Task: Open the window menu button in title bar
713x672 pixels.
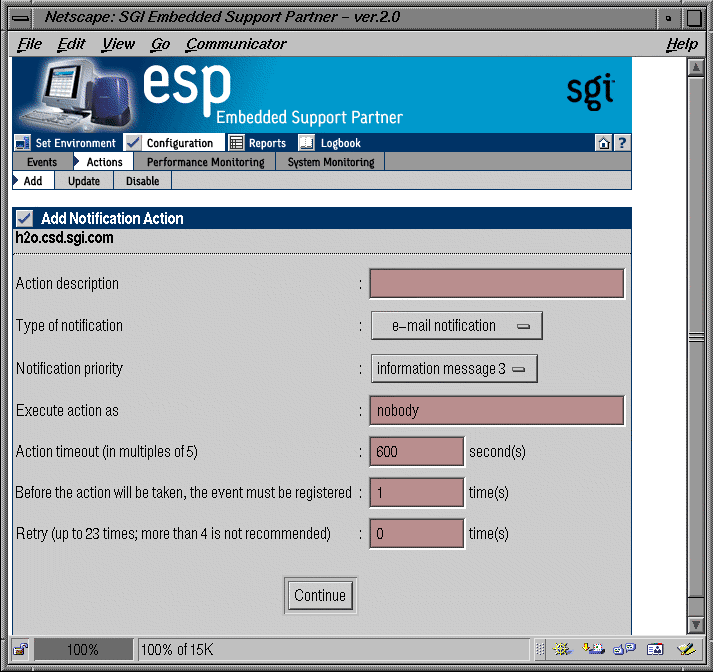Action: click(x=21, y=19)
